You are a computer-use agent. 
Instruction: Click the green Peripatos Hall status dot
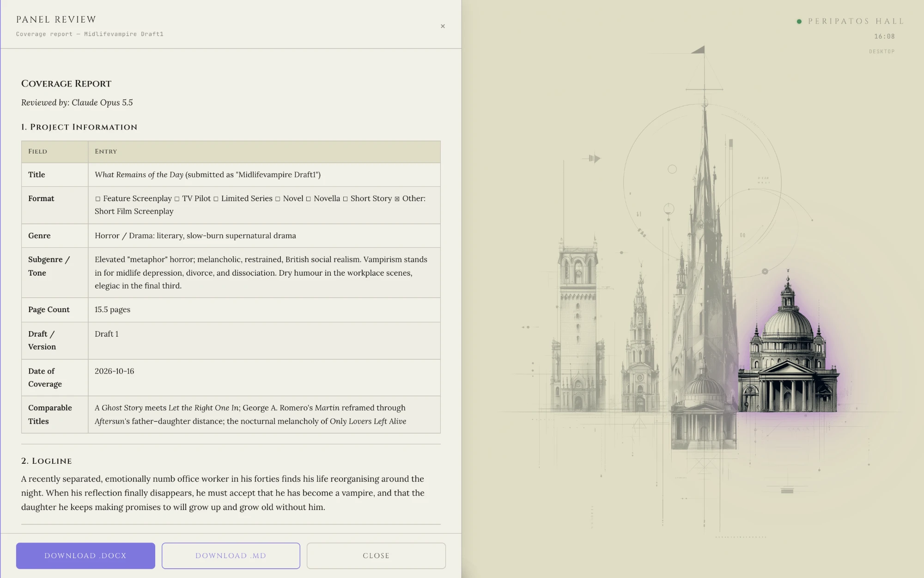click(x=799, y=21)
